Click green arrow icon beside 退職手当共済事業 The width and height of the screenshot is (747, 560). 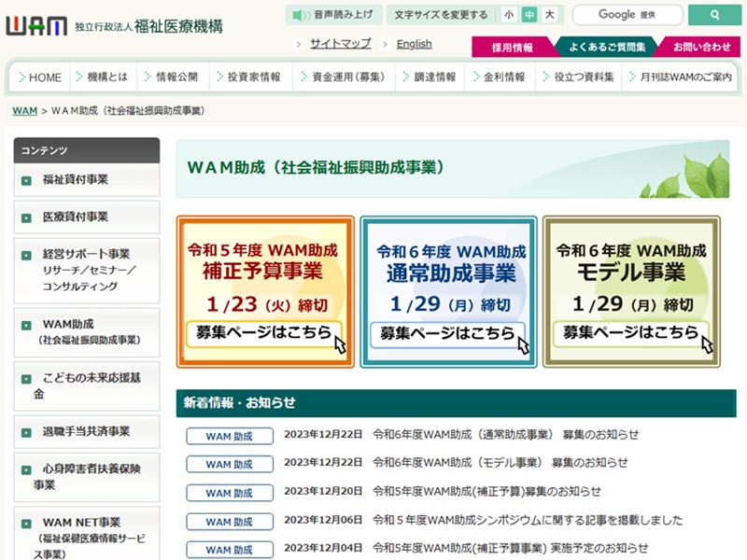coord(27,432)
